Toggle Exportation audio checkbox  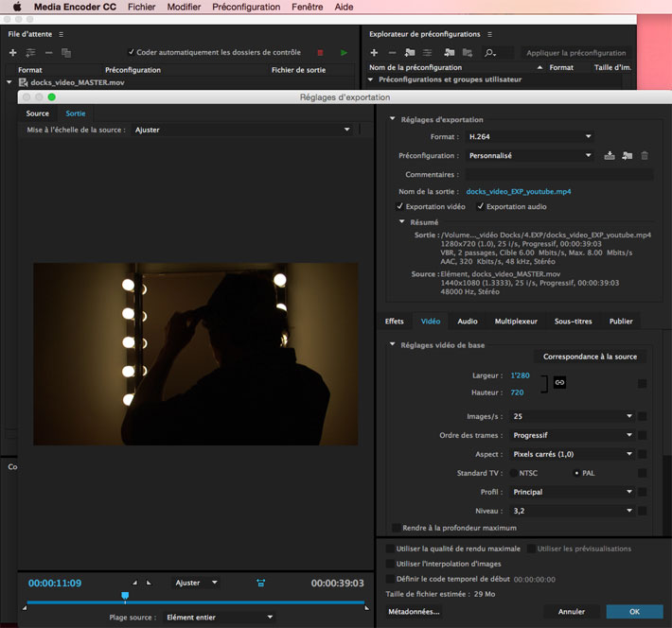[x=480, y=206]
